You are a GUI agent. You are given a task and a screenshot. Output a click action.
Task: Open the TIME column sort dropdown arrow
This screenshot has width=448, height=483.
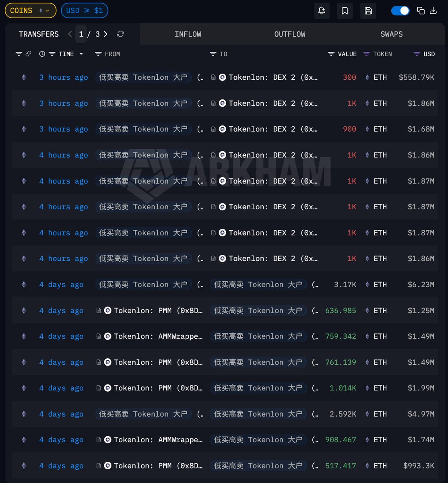point(81,54)
